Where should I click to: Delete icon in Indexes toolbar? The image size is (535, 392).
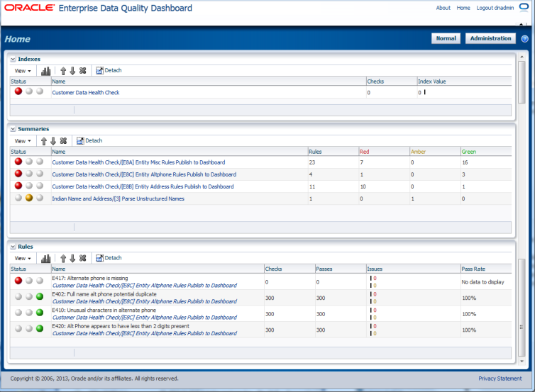point(82,71)
